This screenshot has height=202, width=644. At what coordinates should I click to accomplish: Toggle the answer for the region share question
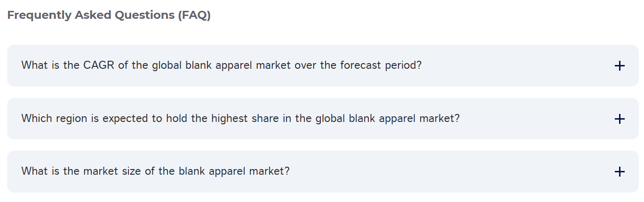click(x=620, y=119)
